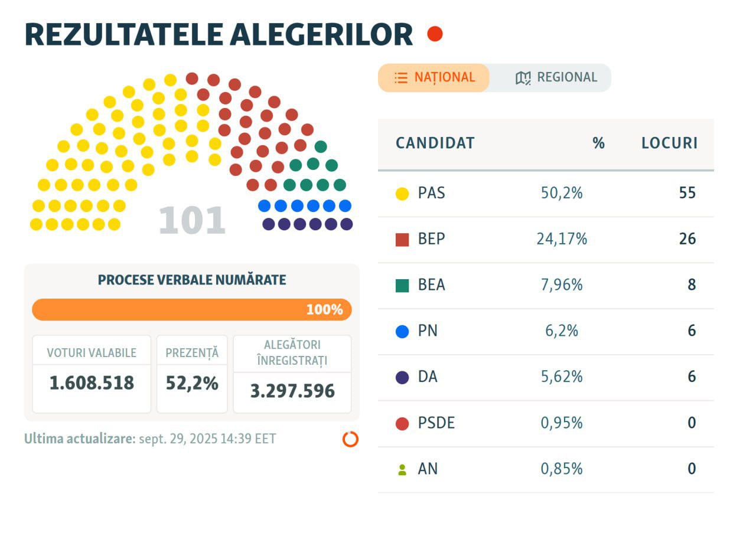Select the Prezență turnout stat card
Viewport: 756px width, 533px height.
tap(192, 374)
